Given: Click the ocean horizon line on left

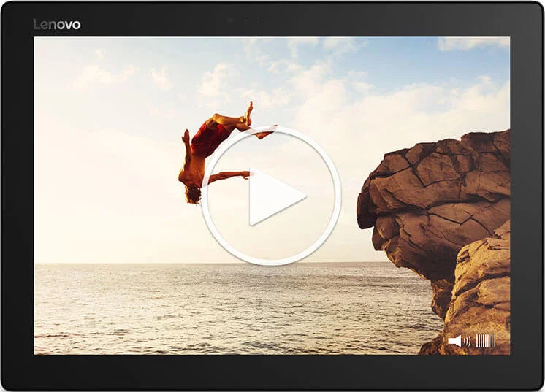Looking at the screenshot, I should pos(110,264).
